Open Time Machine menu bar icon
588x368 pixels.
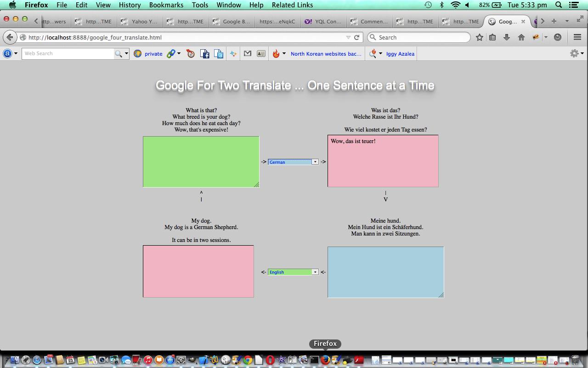point(428,5)
